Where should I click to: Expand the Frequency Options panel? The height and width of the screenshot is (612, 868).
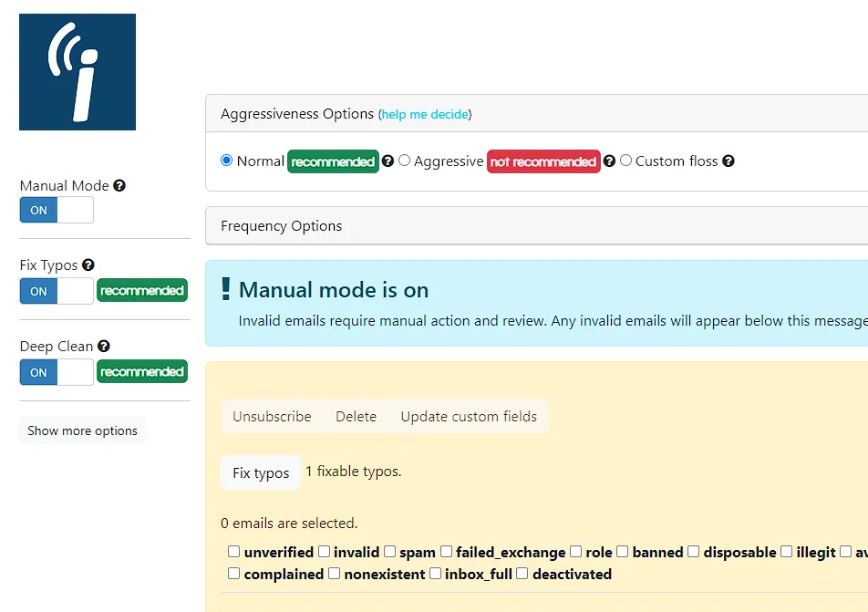[536, 225]
